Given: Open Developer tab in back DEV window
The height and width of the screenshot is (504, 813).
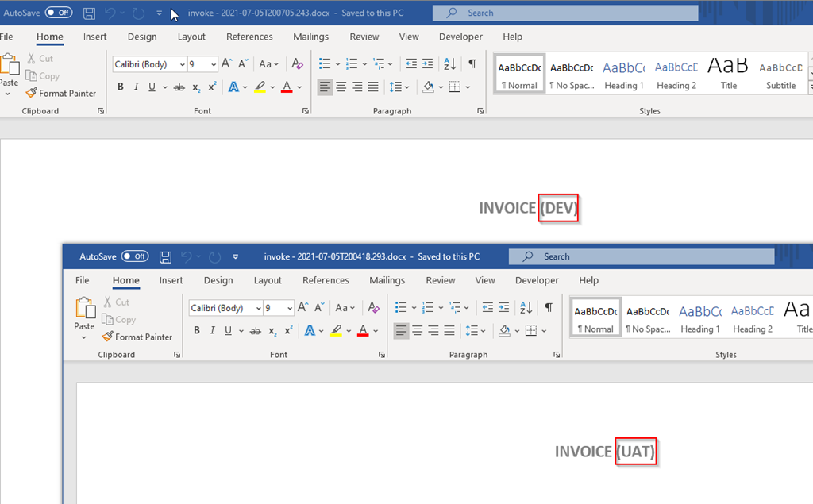Looking at the screenshot, I should point(460,37).
